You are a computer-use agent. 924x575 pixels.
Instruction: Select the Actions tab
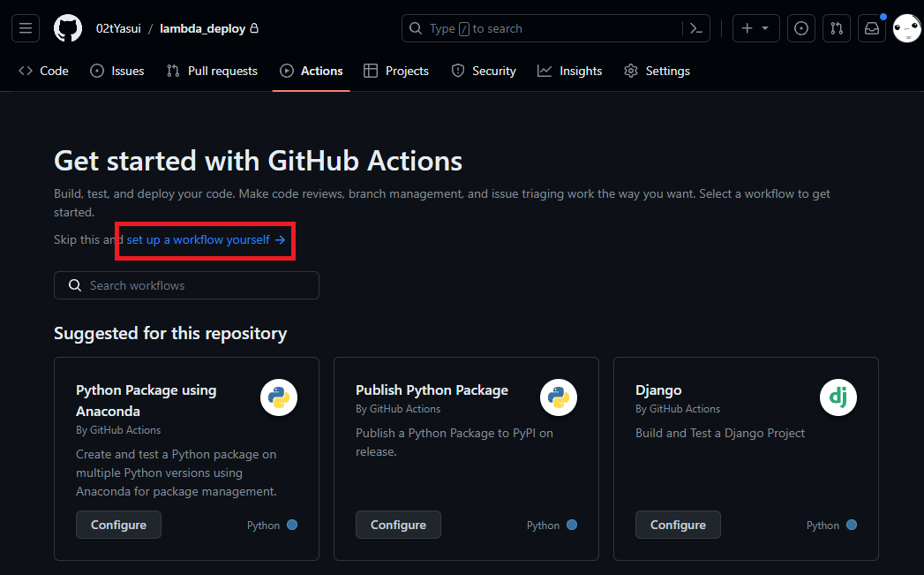pos(312,71)
